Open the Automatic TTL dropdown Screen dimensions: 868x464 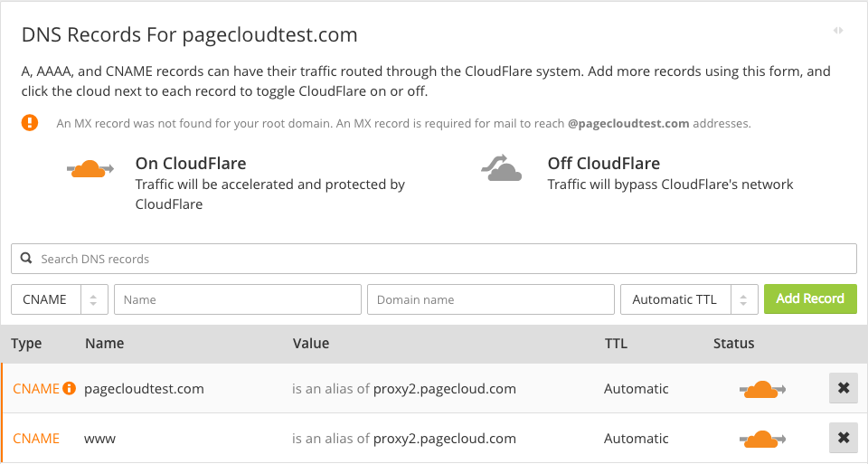coord(688,299)
